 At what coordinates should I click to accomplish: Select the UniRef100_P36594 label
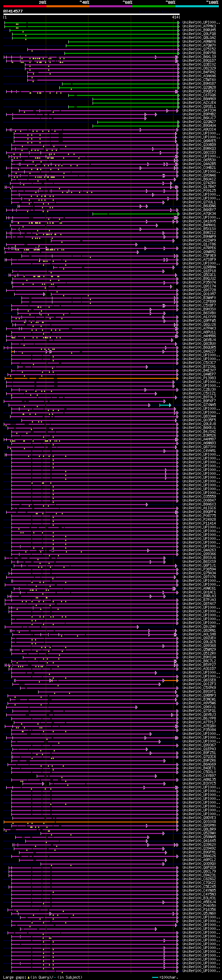(x=199, y=569)
